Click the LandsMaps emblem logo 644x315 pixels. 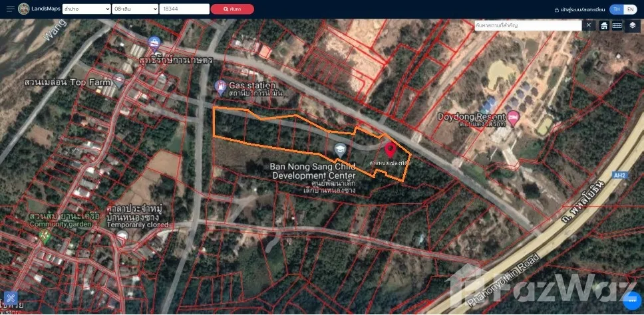(24, 9)
